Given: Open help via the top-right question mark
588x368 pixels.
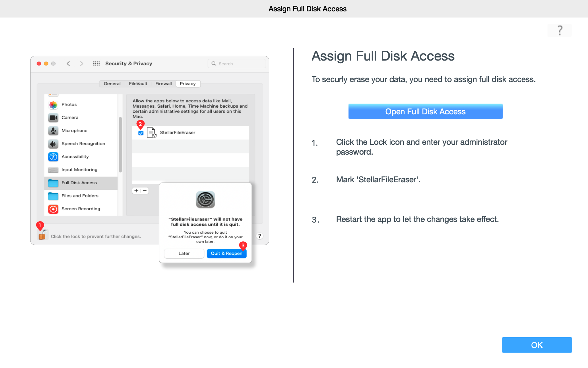Looking at the screenshot, I should pos(560,30).
